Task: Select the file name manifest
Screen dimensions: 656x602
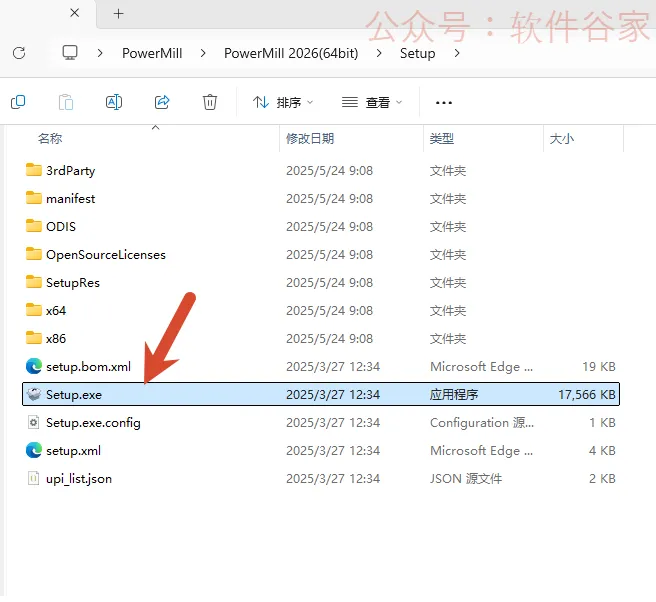Action: [x=71, y=199]
